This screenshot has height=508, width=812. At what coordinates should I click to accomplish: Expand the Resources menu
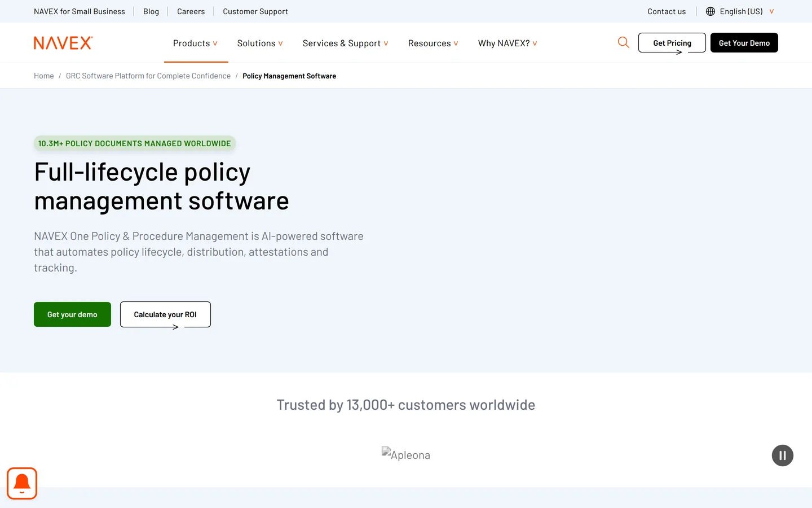[x=433, y=43]
